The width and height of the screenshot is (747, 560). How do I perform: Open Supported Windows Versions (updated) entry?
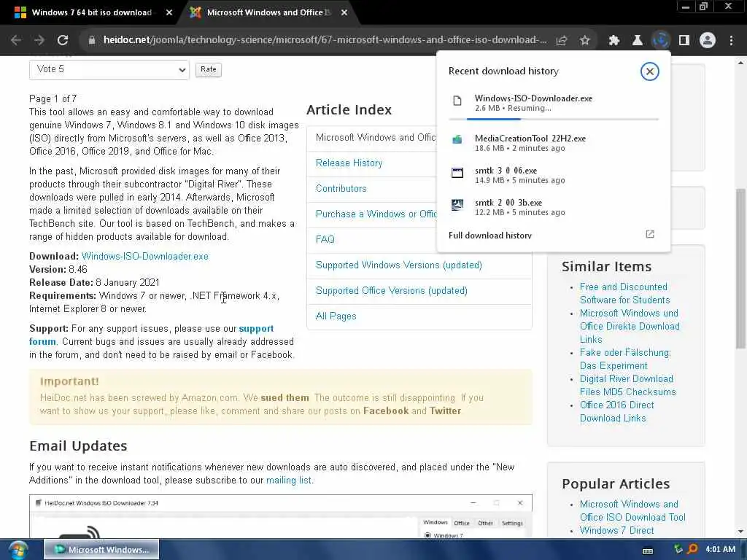point(399,265)
